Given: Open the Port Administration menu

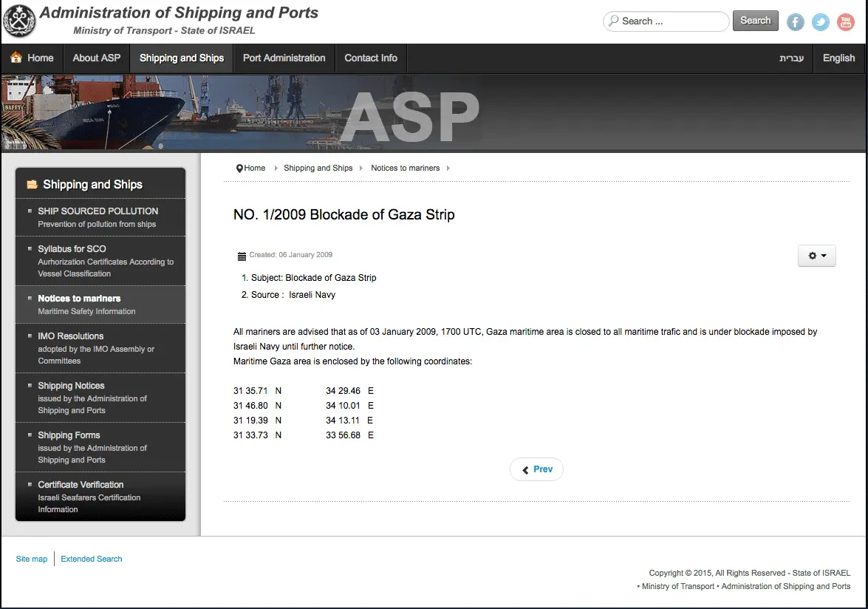Looking at the screenshot, I should [284, 58].
